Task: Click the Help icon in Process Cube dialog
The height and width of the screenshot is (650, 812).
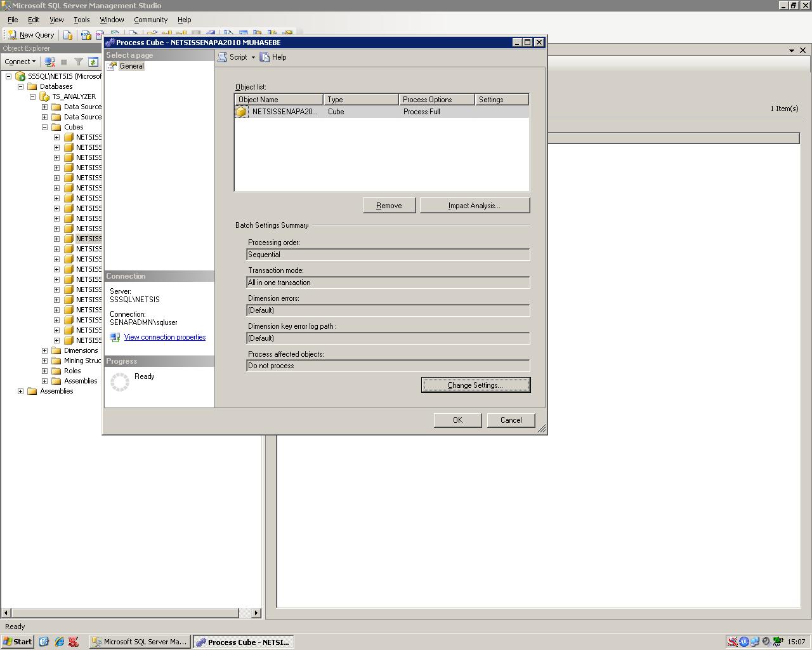Action: click(265, 57)
